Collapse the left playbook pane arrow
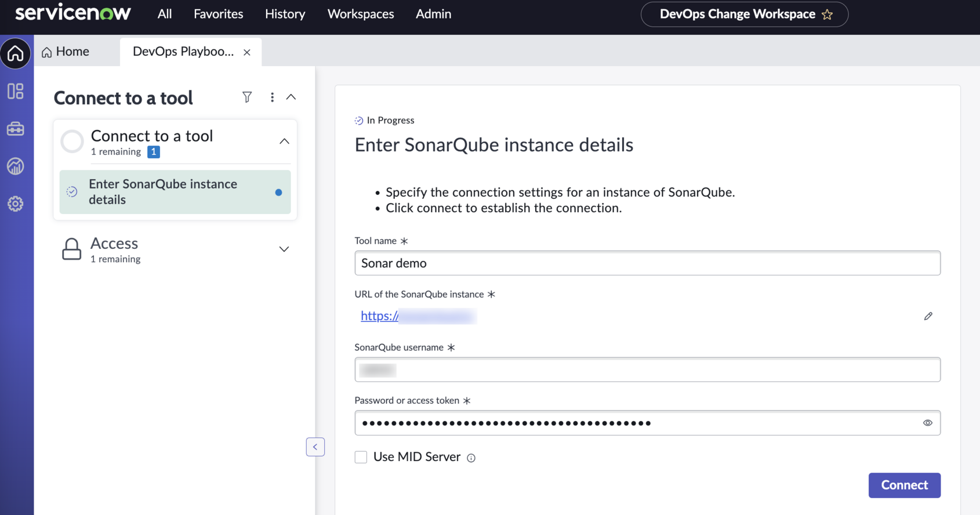Viewport: 980px width, 515px height. 315,447
